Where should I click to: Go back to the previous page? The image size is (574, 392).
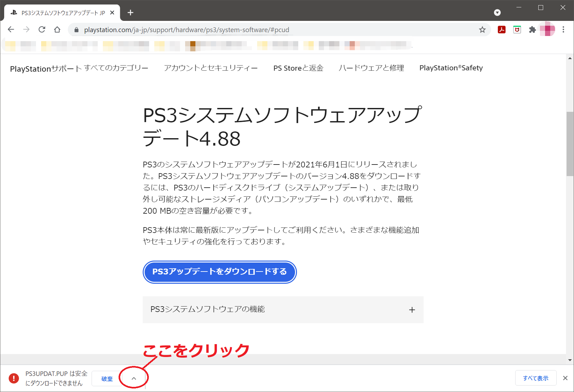coord(11,30)
